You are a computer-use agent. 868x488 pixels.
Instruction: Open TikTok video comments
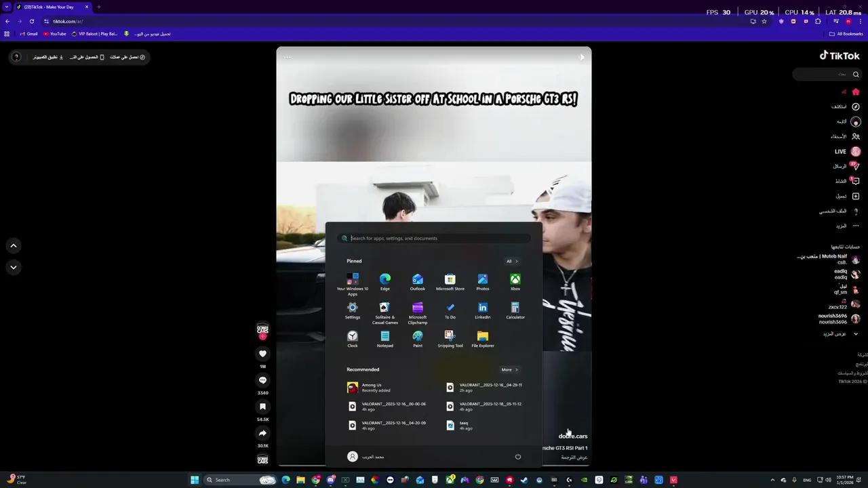click(x=262, y=380)
